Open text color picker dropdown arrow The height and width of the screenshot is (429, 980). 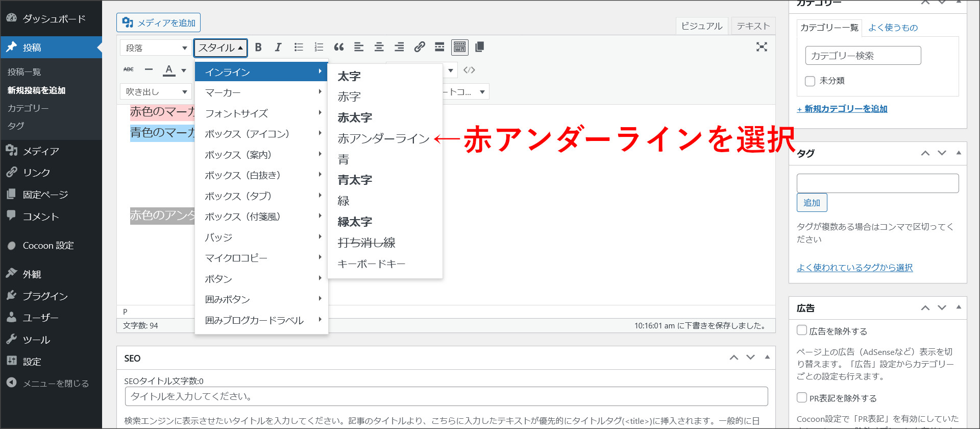pyautogui.click(x=184, y=70)
